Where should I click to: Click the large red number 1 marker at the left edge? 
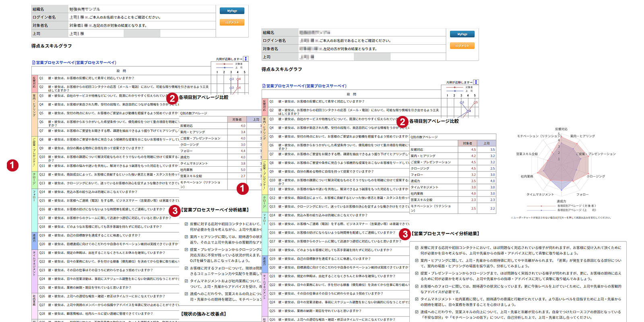(x=12, y=165)
